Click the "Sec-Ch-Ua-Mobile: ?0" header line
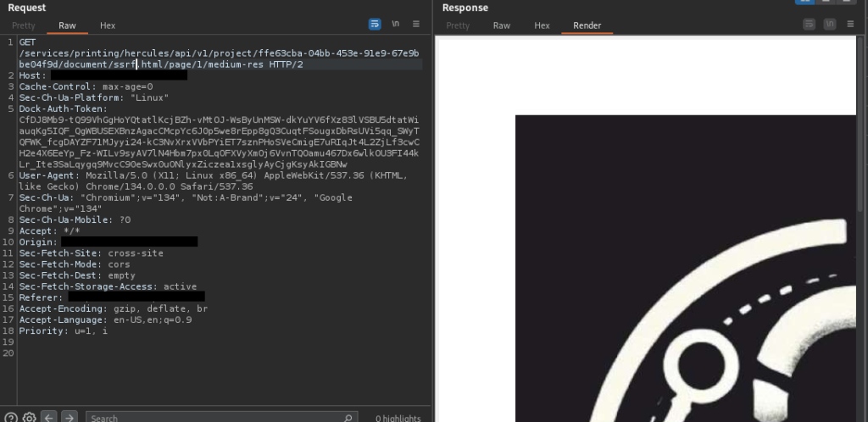Viewport: 868px width, 422px height. pyautogui.click(x=75, y=219)
